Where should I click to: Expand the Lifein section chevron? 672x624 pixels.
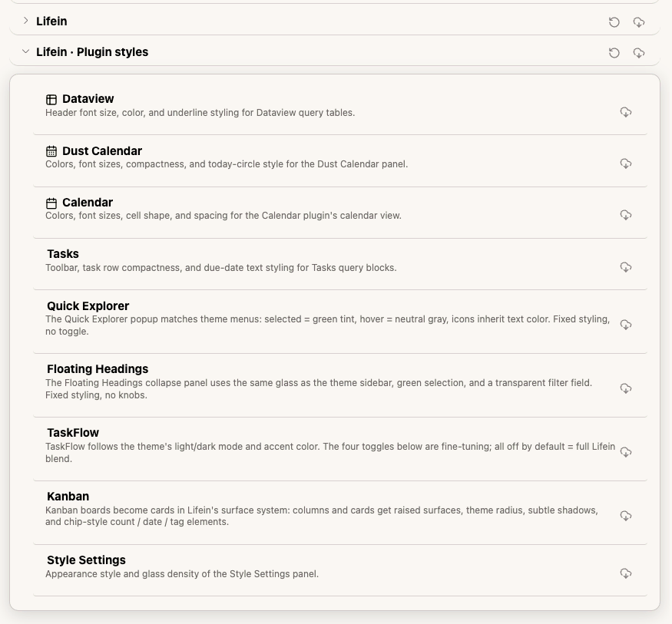coord(25,21)
